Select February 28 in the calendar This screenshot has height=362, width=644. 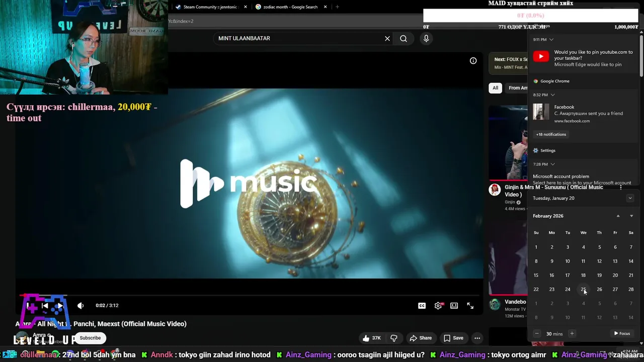pyautogui.click(x=631, y=289)
